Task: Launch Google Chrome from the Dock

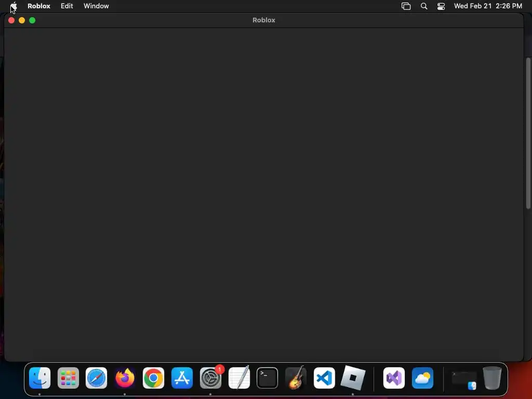Action: [x=153, y=378]
